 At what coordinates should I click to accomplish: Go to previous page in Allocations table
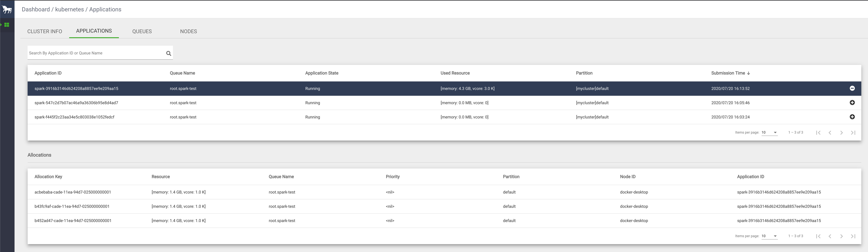[830, 236]
